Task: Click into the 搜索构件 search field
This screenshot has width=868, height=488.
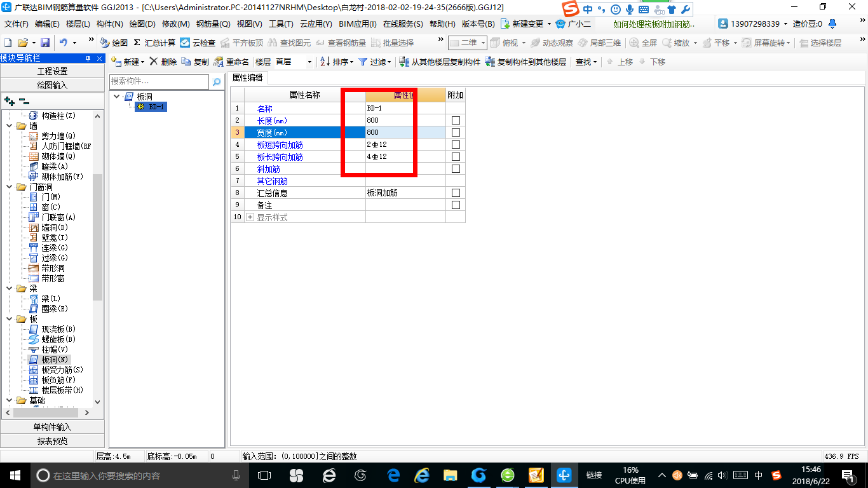Action: pos(159,81)
